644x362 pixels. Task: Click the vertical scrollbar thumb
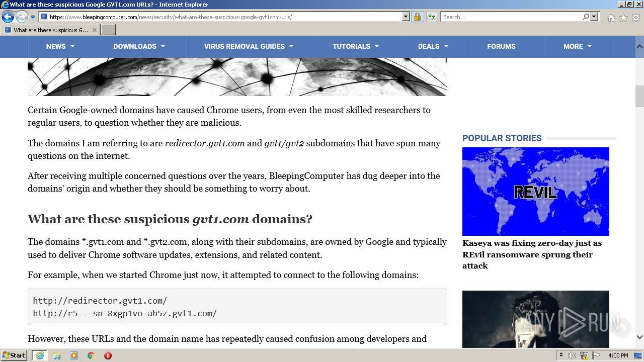[639, 97]
